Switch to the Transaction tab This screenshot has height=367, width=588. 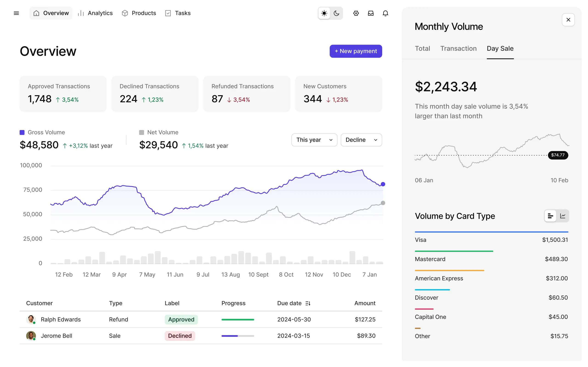[x=458, y=49]
